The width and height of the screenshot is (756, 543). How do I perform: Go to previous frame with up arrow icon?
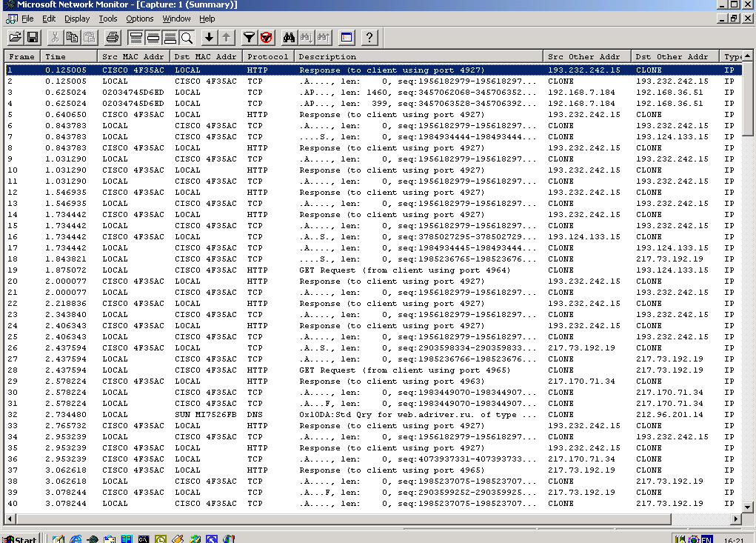[226, 37]
